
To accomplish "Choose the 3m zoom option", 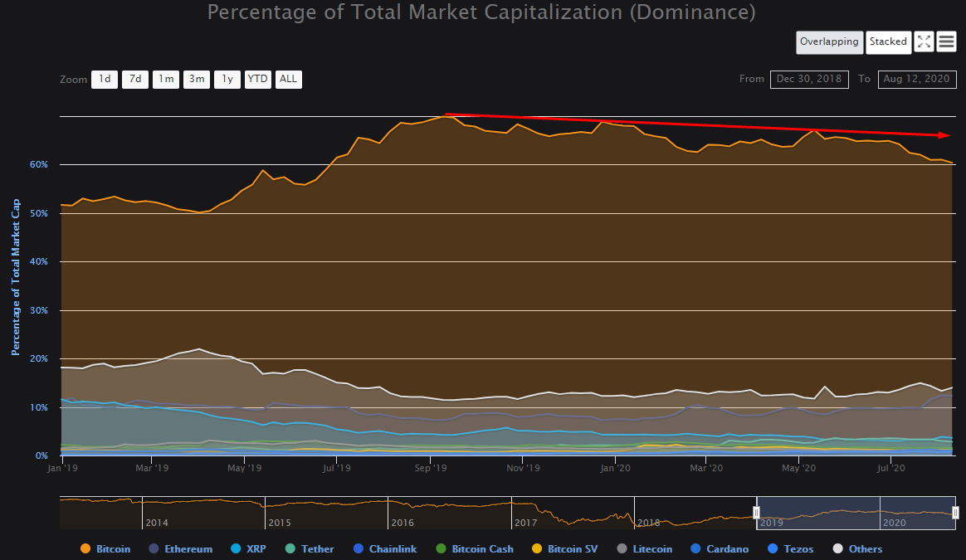I will 197,79.
